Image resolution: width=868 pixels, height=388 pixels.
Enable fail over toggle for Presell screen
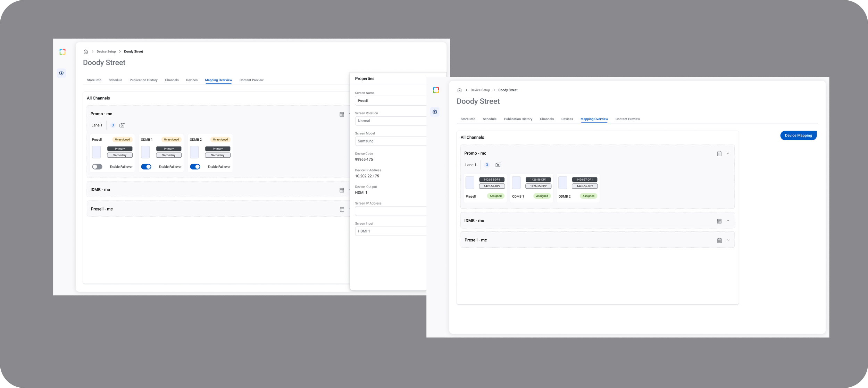[97, 167]
